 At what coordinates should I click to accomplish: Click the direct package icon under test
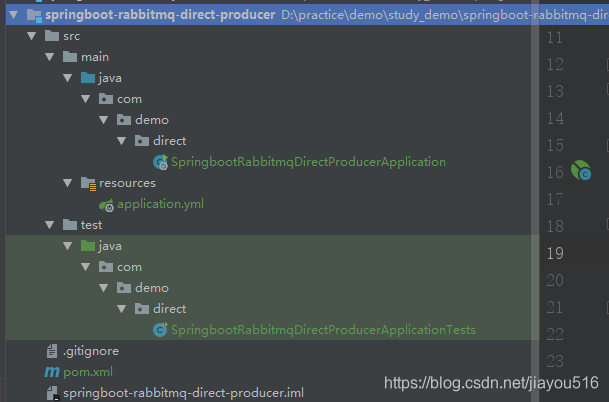point(142,308)
